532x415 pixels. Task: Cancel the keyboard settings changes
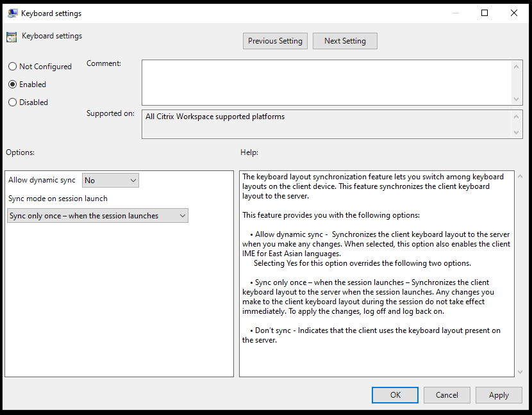pyautogui.click(x=447, y=395)
